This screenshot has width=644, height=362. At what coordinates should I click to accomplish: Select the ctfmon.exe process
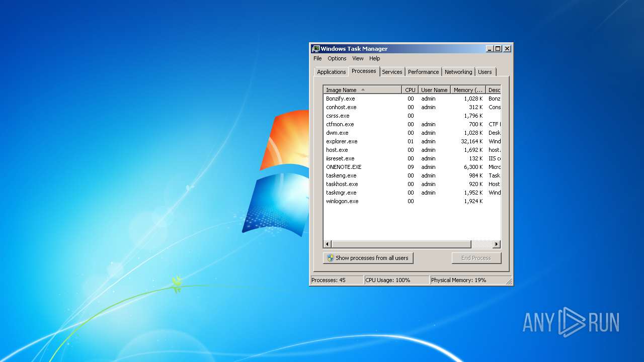tap(412, 124)
